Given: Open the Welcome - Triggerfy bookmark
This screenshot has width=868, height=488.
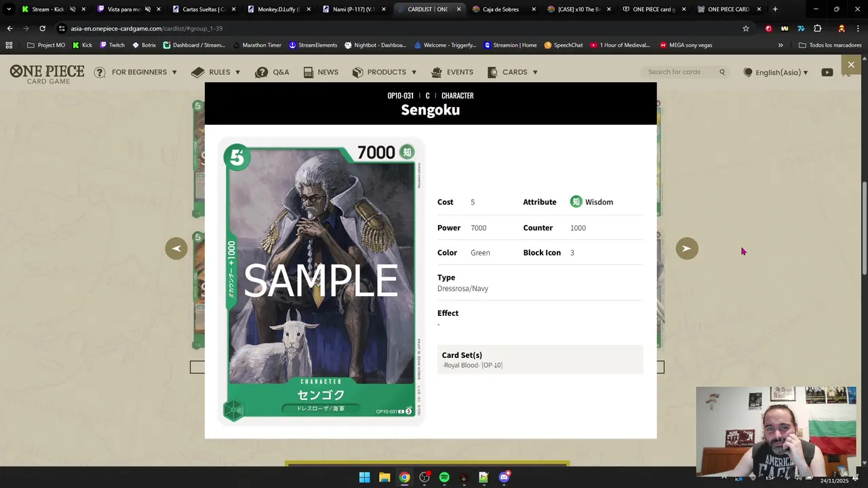Looking at the screenshot, I should pos(445,45).
